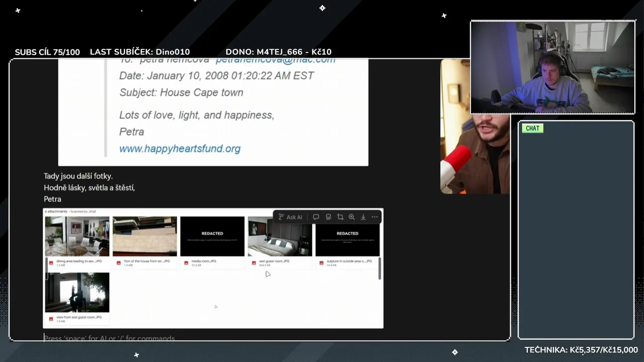Click the petranemcova@mac.com email link
Viewport: 644px width, 362px height.
[x=275, y=60]
